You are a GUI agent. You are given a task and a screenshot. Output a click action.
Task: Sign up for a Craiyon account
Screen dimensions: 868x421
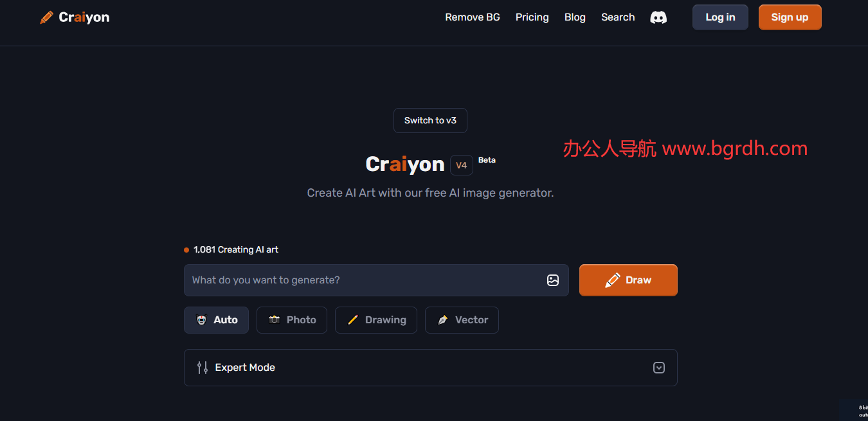(x=790, y=17)
